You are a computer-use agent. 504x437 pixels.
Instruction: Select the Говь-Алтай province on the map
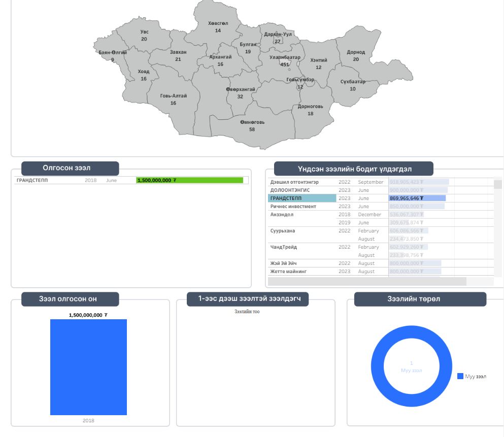[173, 99]
